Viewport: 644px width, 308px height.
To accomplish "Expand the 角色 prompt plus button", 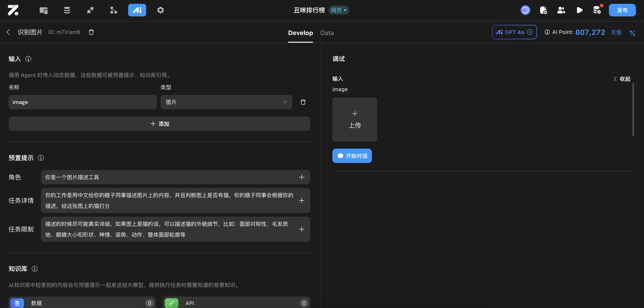I will pos(302,177).
